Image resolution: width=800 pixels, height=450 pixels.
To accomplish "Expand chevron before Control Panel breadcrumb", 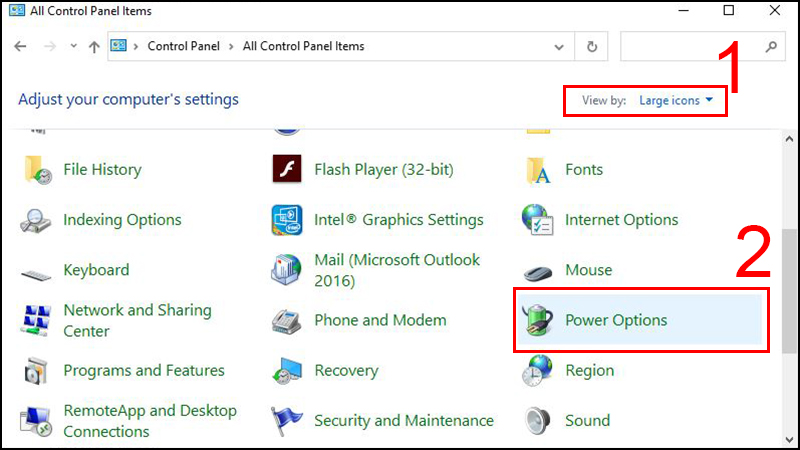I will [x=136, y=46].
